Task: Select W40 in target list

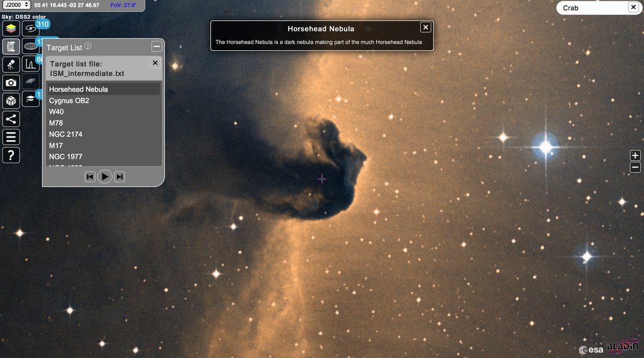Action: click(x=104, y=112)
